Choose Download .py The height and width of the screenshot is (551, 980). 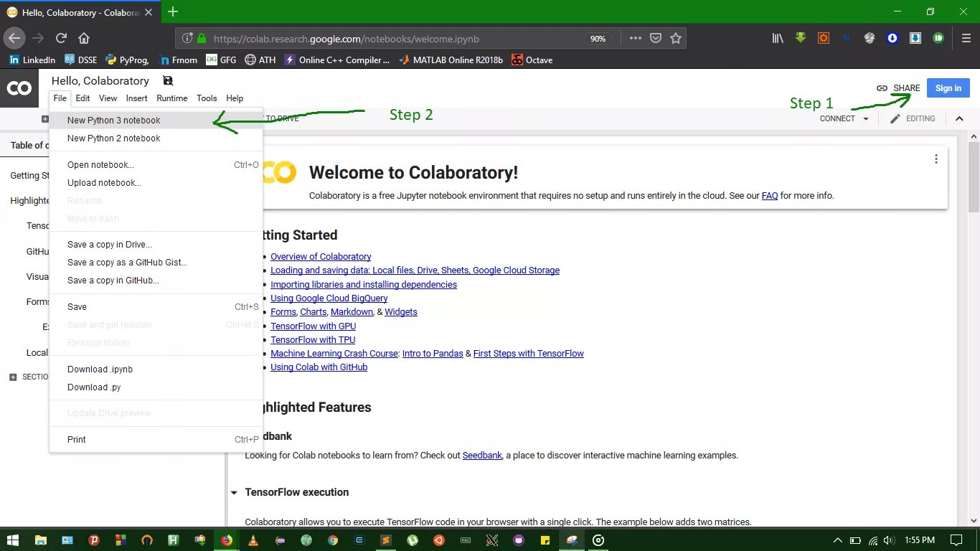point(156,387)
